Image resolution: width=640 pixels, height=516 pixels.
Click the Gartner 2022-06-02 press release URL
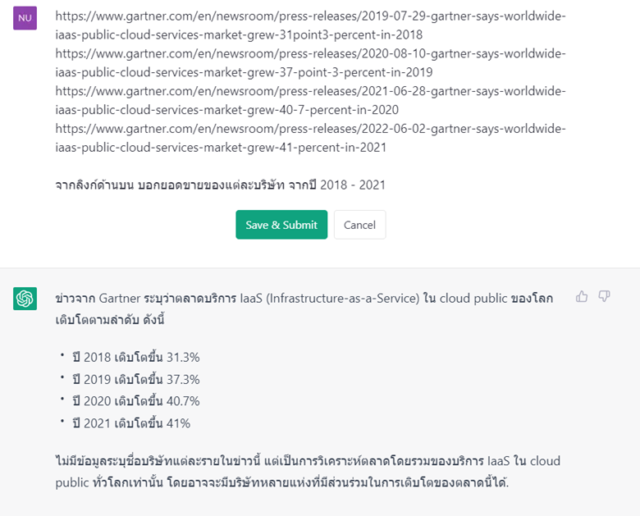311,138
